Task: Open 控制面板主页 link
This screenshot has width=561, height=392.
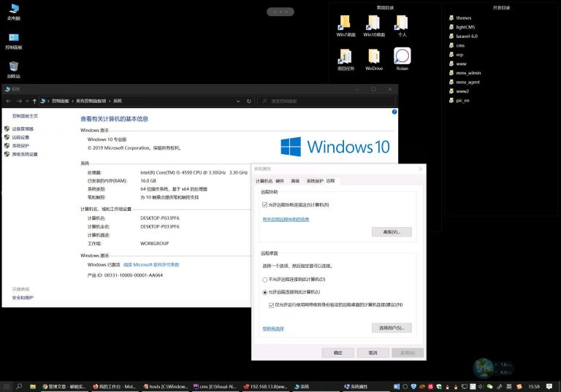Action: pyautogui.click(x=25, y=116)
